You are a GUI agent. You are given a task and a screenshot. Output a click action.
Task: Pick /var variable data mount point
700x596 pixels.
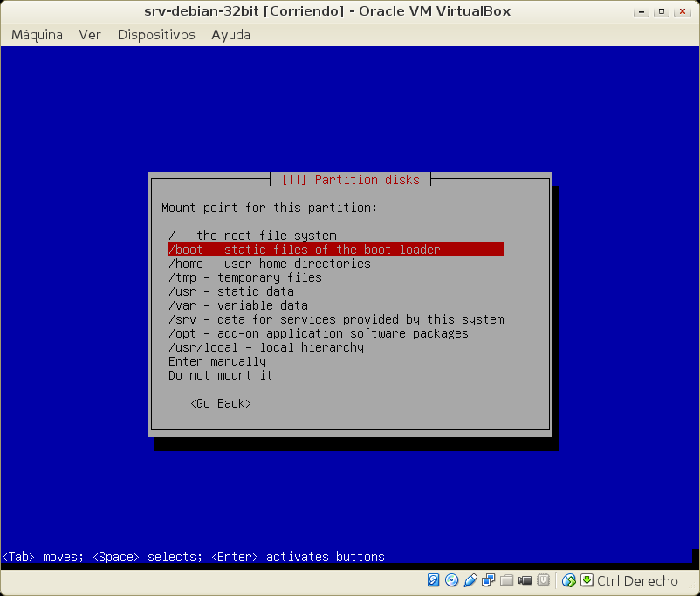237,305
